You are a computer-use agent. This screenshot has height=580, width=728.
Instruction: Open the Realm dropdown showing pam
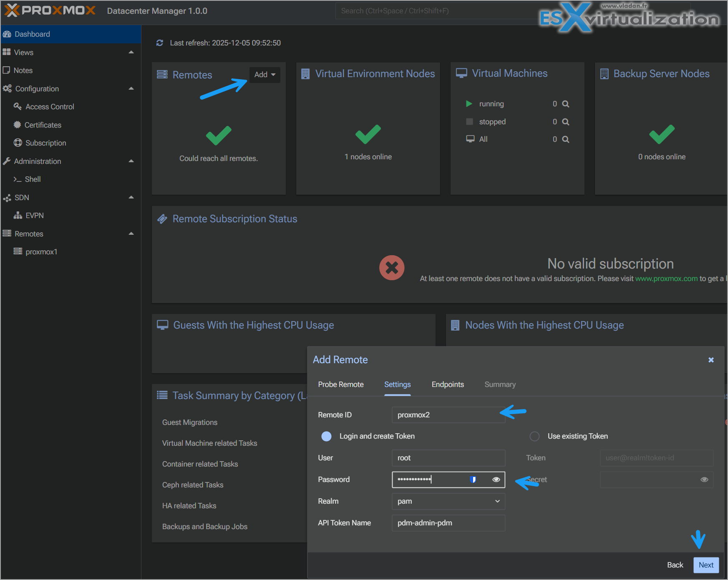[448, 501]
